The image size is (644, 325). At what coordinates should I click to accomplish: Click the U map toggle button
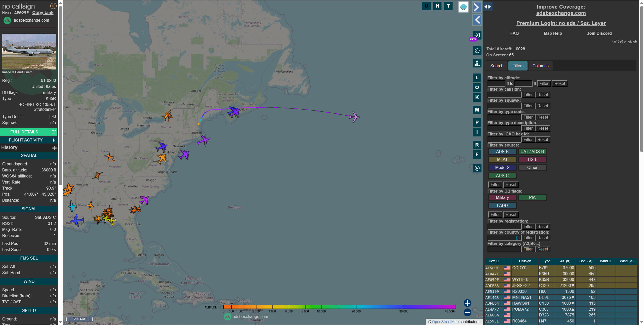[426, 6]
